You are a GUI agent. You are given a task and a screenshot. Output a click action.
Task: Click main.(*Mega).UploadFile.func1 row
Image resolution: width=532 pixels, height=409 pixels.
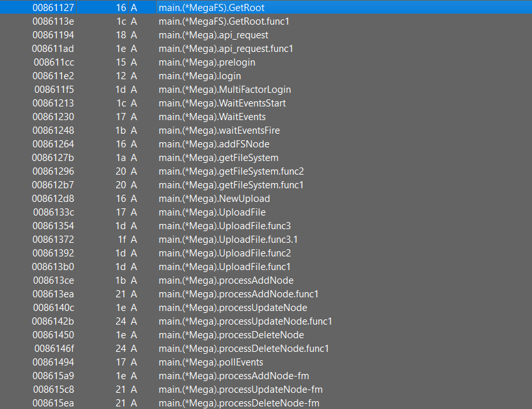[266, 267]
